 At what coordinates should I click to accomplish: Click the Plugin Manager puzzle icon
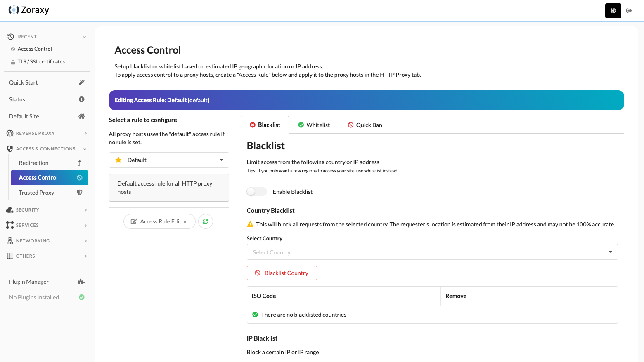pos(81,282)
